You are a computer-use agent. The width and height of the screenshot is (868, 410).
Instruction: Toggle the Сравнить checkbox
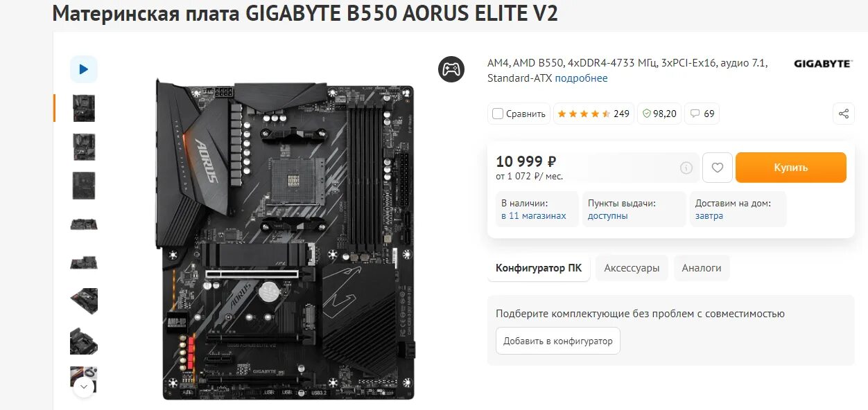coord(519,114)
